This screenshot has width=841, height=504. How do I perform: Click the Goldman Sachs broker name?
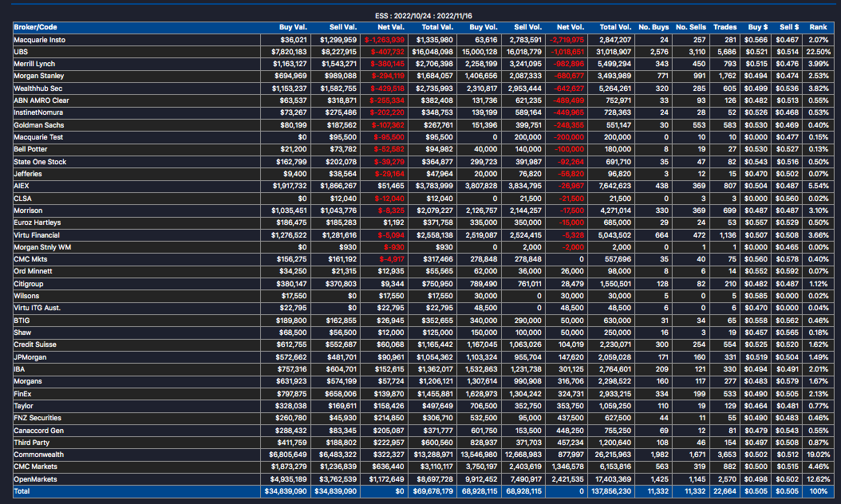click(38, 125)
